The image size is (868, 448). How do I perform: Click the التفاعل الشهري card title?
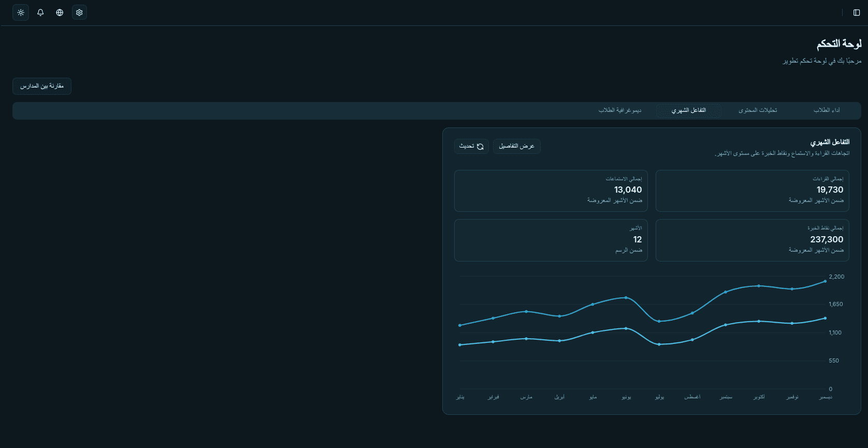[x=830, y=142]
